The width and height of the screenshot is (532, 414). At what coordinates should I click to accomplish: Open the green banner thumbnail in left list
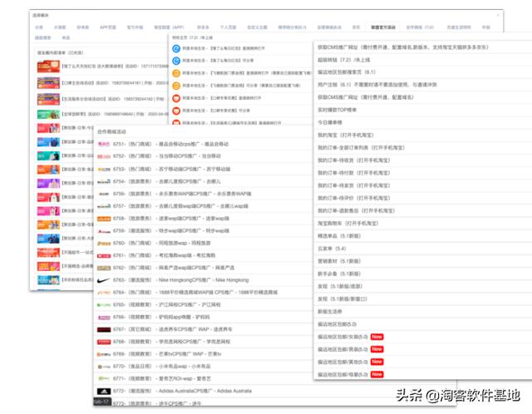tap(48, 115)
